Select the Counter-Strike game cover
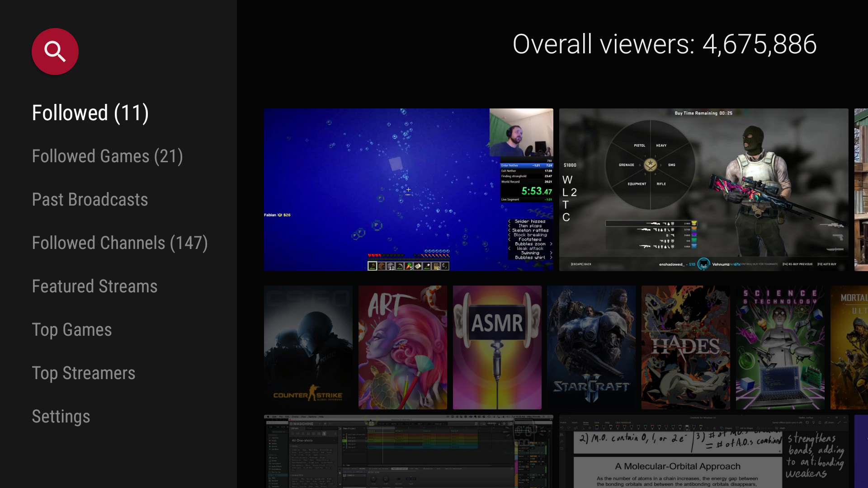Image resolution: width=868 pixels, height=488 pixels. pos(308,347)
